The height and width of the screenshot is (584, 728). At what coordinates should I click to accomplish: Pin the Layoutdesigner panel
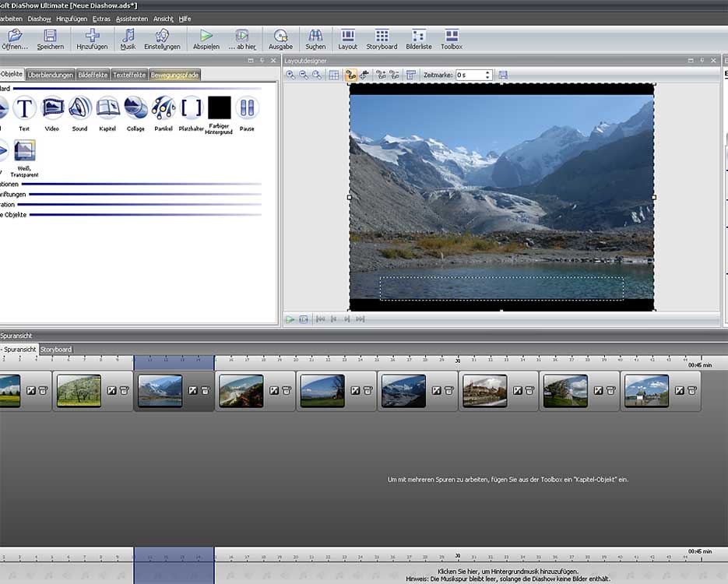click(x=701, y=60)
